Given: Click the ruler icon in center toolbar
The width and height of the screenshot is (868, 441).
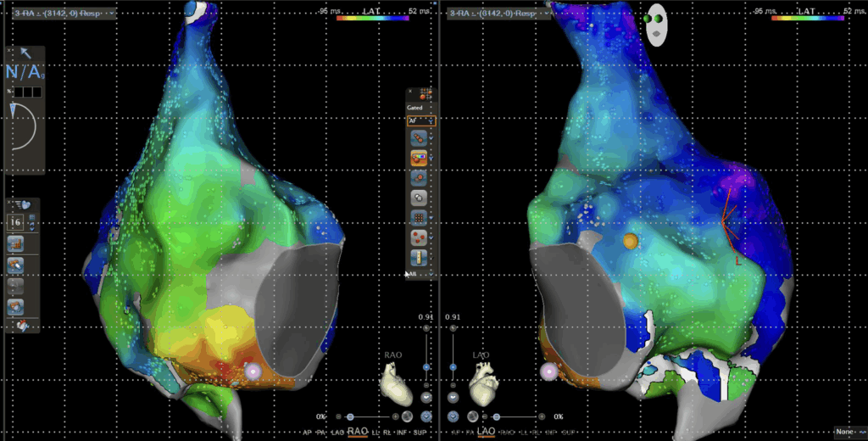Looking at the screenshot, I should click(420, 258).
